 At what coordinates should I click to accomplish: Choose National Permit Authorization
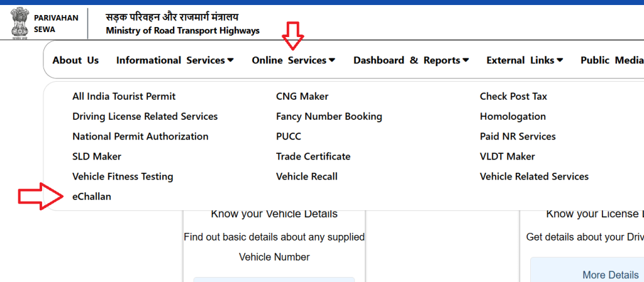(140, 136)
